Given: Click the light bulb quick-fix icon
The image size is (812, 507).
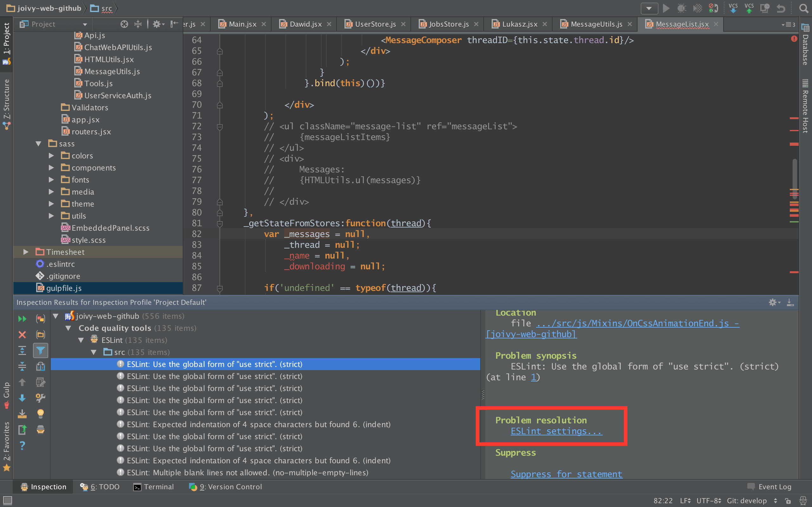Looking at the screenshot, I should (x=41, y=414).
